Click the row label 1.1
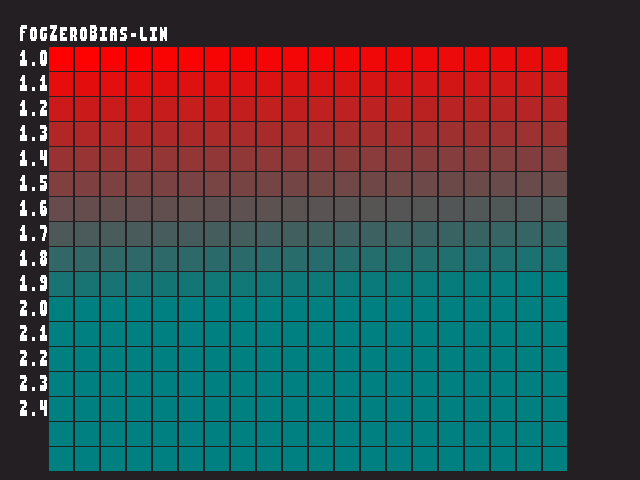This screenshot has height=480, width=640. pos(33,84)
